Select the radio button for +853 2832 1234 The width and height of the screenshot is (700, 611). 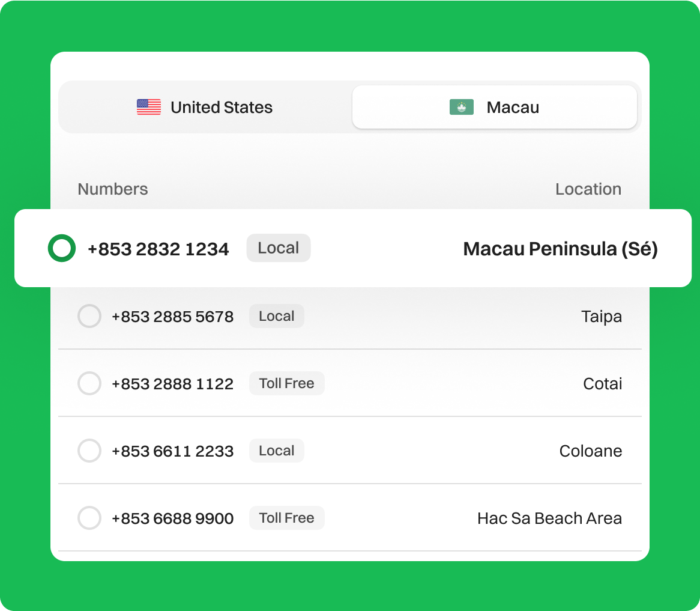click(x=61, y=248)
